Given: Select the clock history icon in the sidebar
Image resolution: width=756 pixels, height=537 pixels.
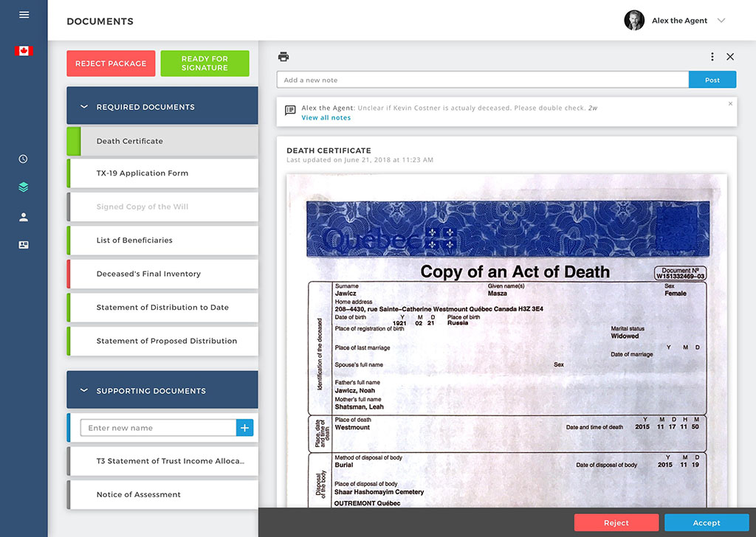Looking at the screenshot, I should 23,158.
